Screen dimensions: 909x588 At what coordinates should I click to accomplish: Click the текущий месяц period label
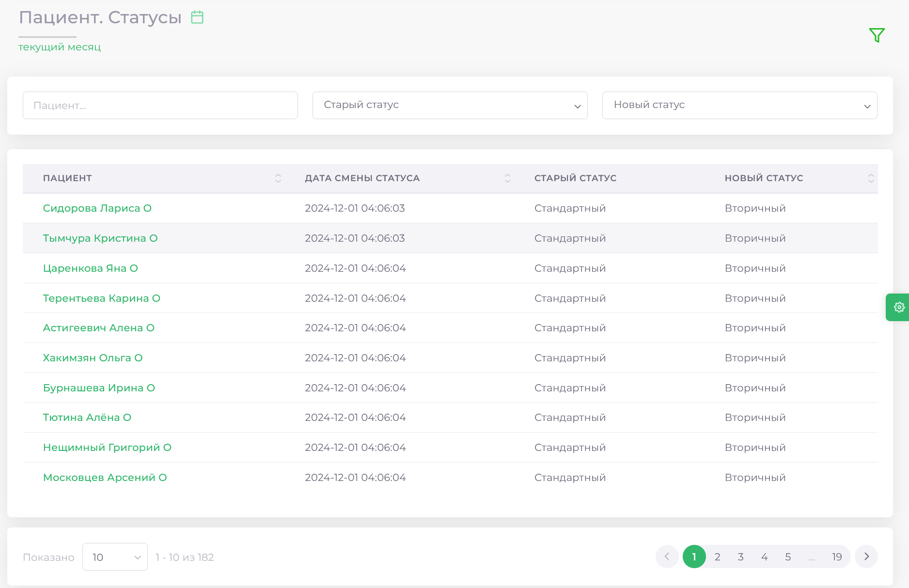click(x=60, y=47)
